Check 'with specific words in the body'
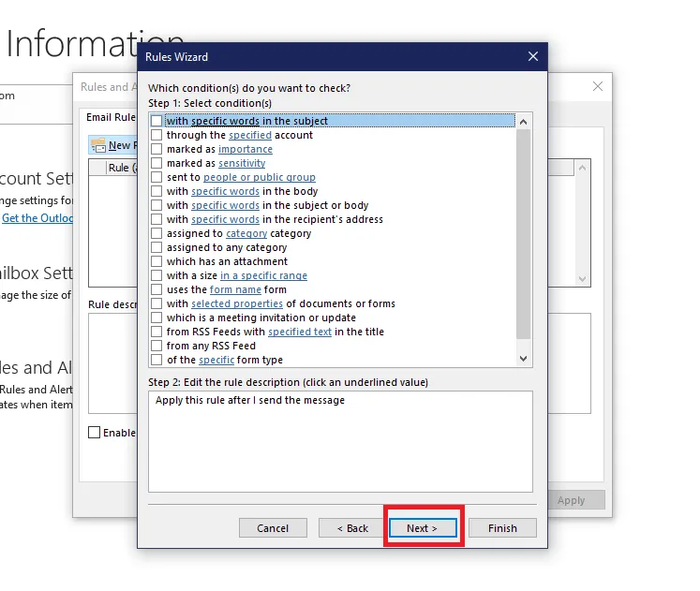 click(x=156, y=191)
